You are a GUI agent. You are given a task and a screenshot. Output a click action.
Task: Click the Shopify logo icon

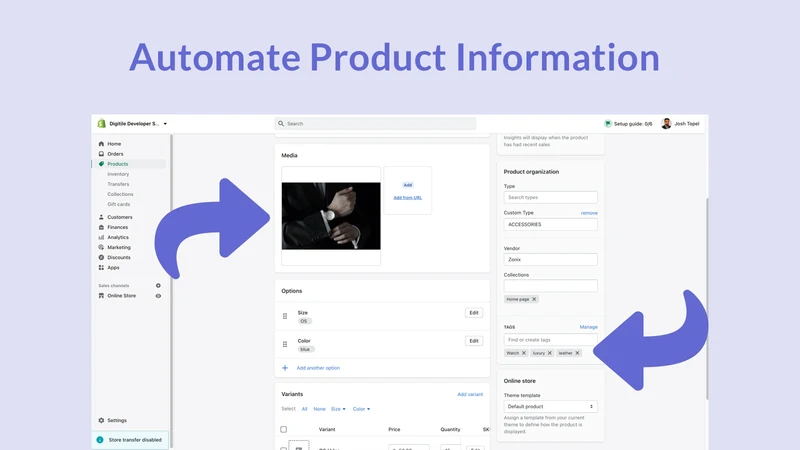(102, 123)
